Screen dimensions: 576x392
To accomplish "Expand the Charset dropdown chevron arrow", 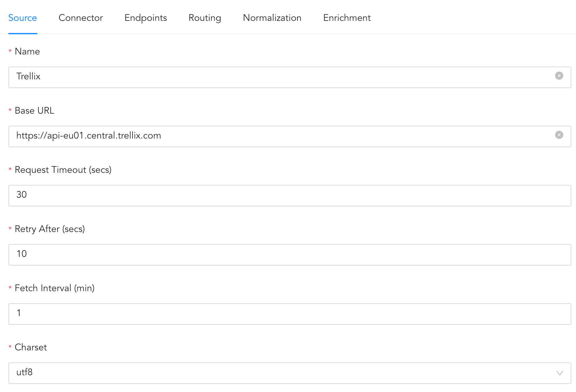I will [x=560, y=373].
